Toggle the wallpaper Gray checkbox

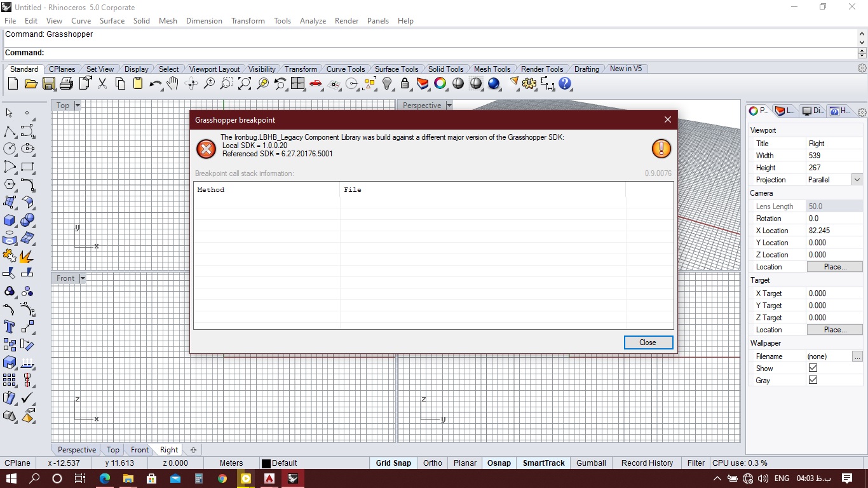pyautogui.click(x=813, y=380)
